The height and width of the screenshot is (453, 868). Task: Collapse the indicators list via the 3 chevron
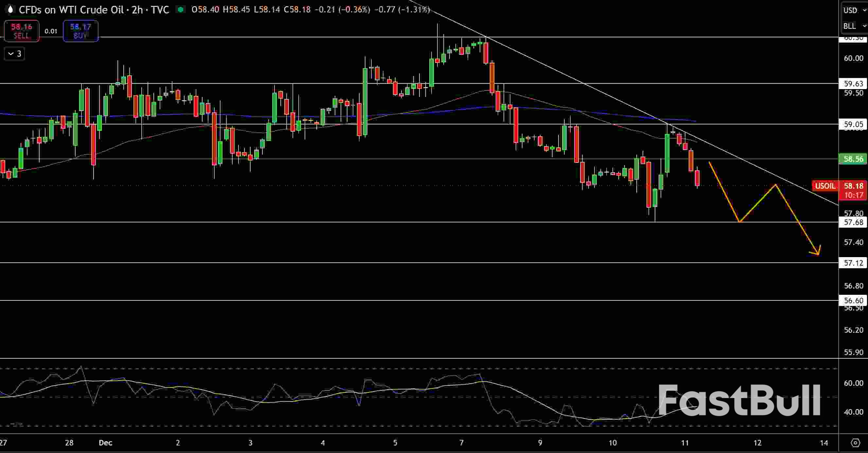[14, 53]
